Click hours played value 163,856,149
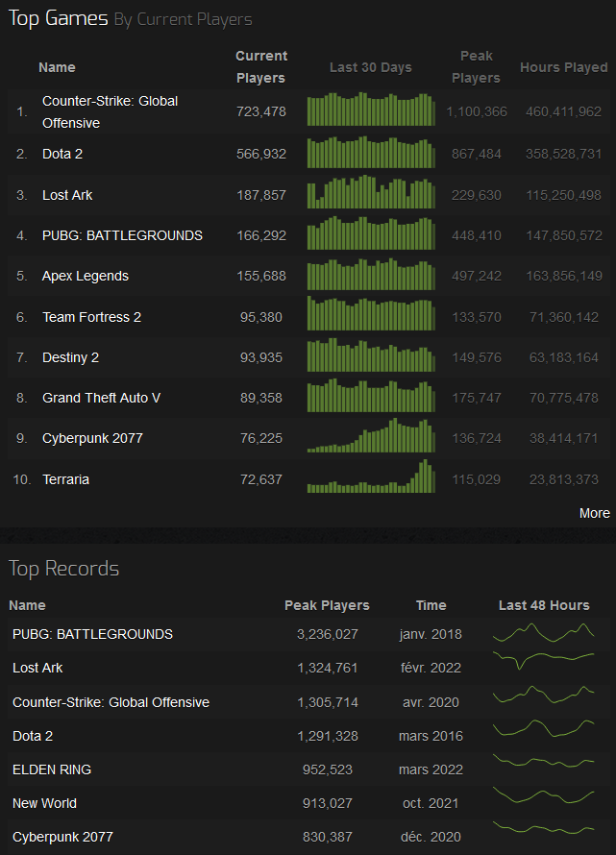 pos(563,276)
